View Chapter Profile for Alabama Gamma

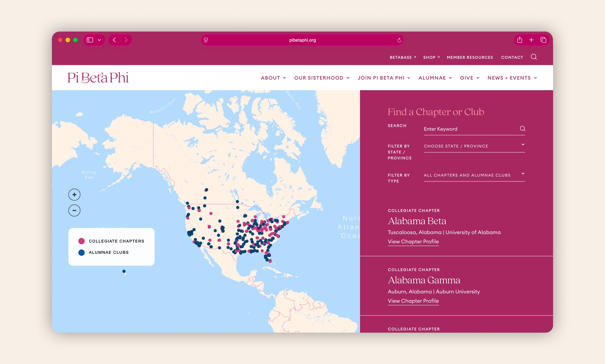click(x=413, y=301)
